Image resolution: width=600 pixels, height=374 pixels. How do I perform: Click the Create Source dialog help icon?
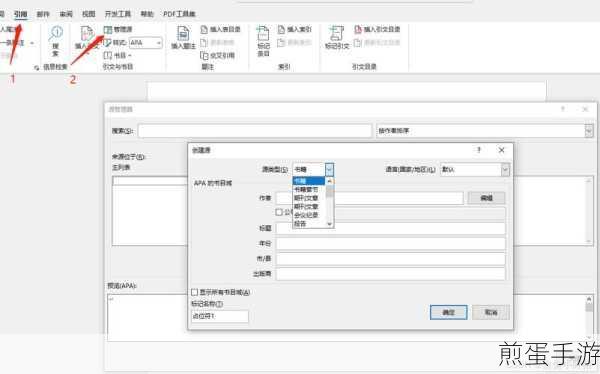pos(479,150)
